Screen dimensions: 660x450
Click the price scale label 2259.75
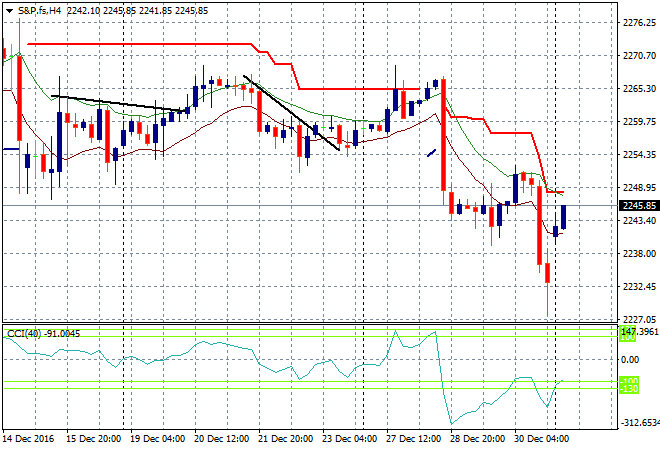click(x=639, y=121)
